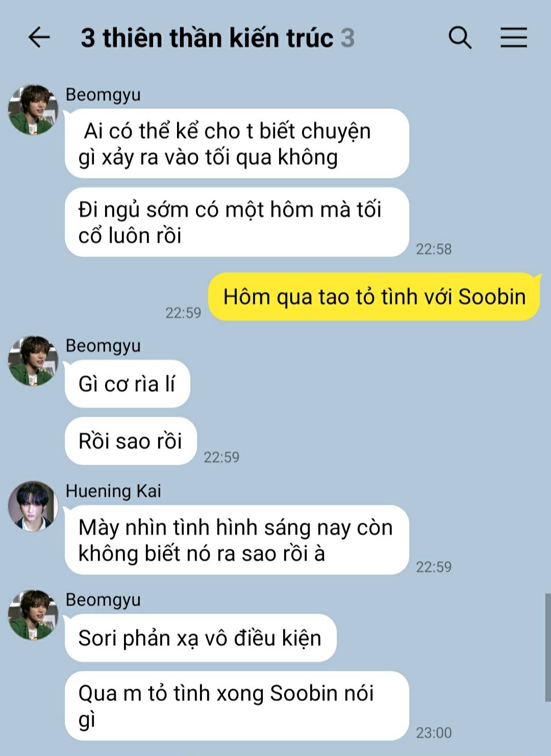Open the chat search magnifier
551x756 pixels.
point(460,38)
